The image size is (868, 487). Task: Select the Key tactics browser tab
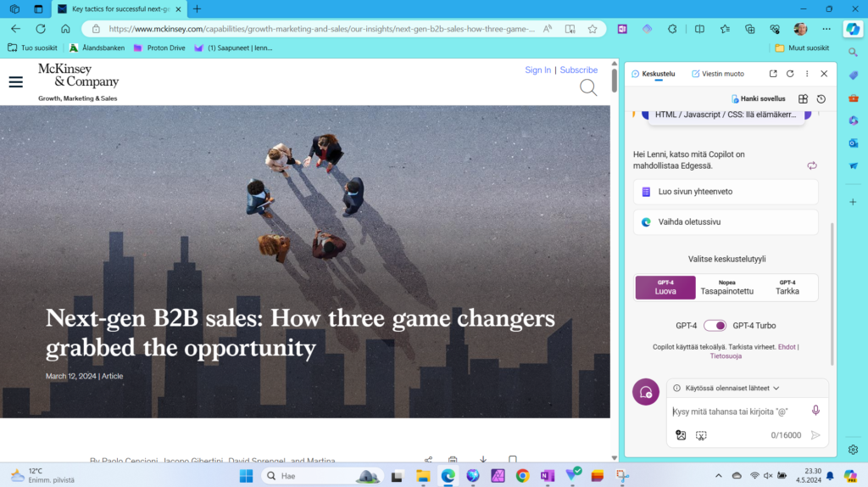coord(120,8)
